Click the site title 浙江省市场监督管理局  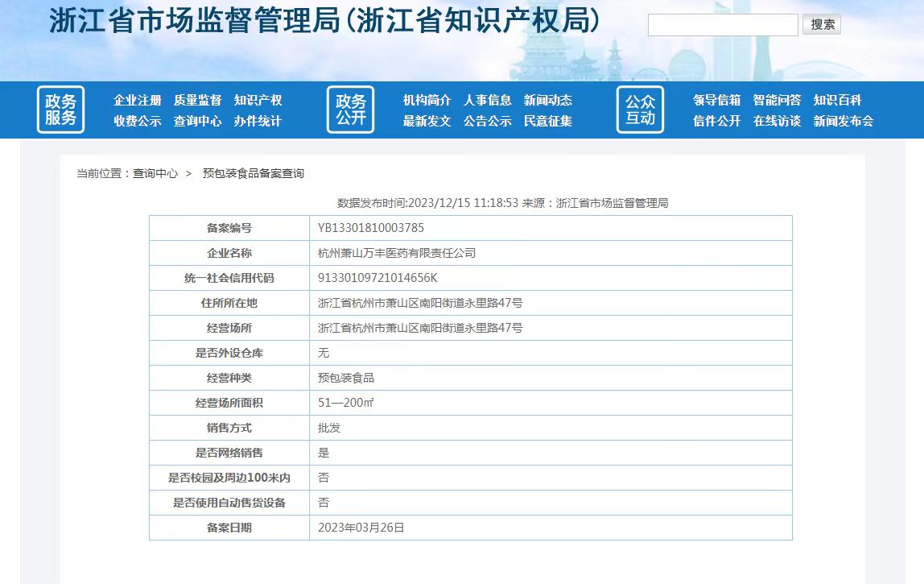pos(324,20)
